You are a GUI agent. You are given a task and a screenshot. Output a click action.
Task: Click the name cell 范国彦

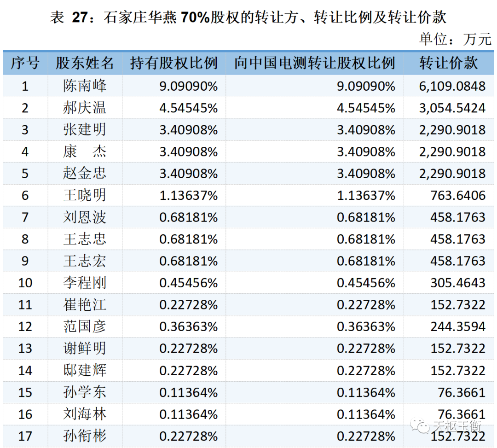coord(85,326)
